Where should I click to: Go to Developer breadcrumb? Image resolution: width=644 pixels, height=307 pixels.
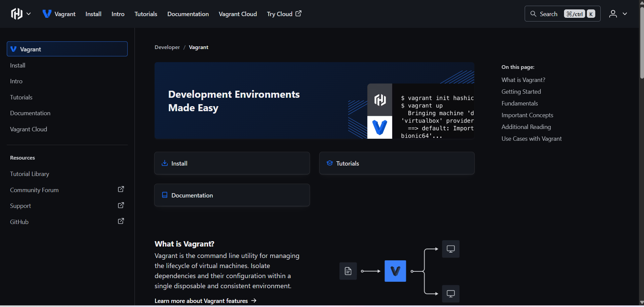167,47
